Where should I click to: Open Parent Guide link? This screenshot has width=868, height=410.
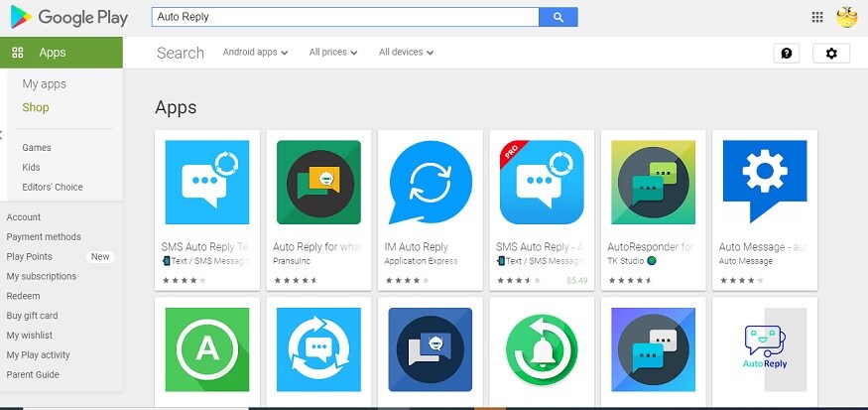coord(33,374)
